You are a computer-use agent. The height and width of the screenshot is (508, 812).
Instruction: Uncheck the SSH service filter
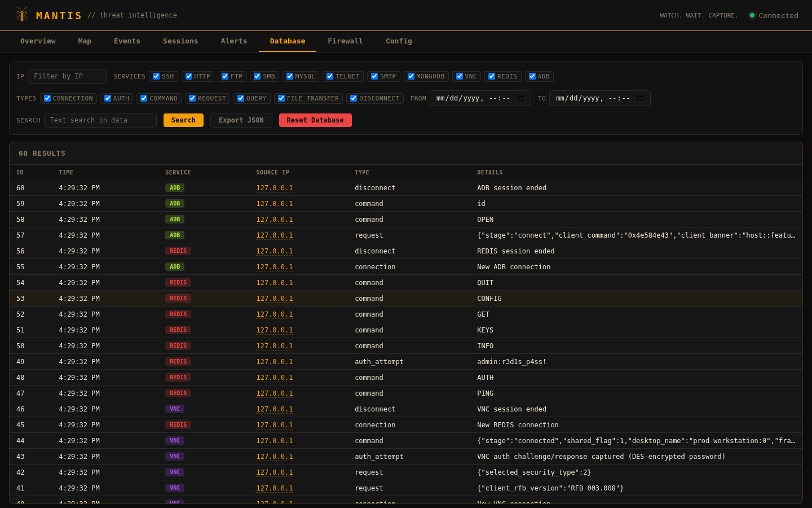tap(155, 76)
